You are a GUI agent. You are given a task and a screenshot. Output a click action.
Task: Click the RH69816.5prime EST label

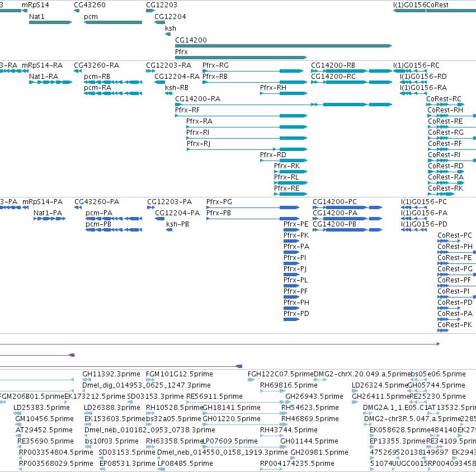[x=289, y=385]
